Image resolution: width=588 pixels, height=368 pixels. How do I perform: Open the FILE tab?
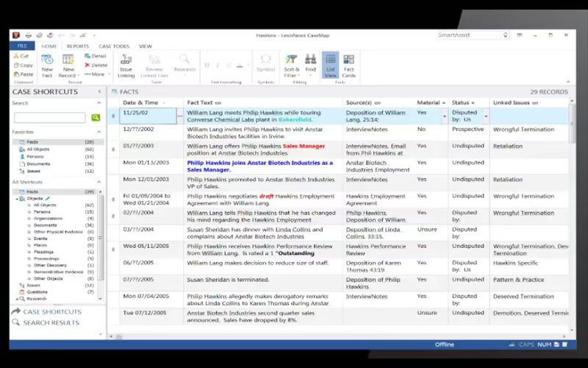22,46
